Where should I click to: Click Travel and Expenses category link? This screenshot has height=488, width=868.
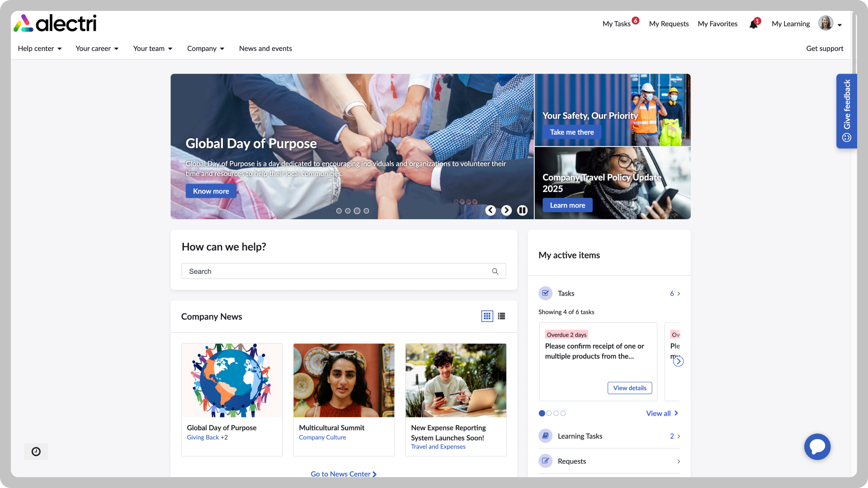438,446
